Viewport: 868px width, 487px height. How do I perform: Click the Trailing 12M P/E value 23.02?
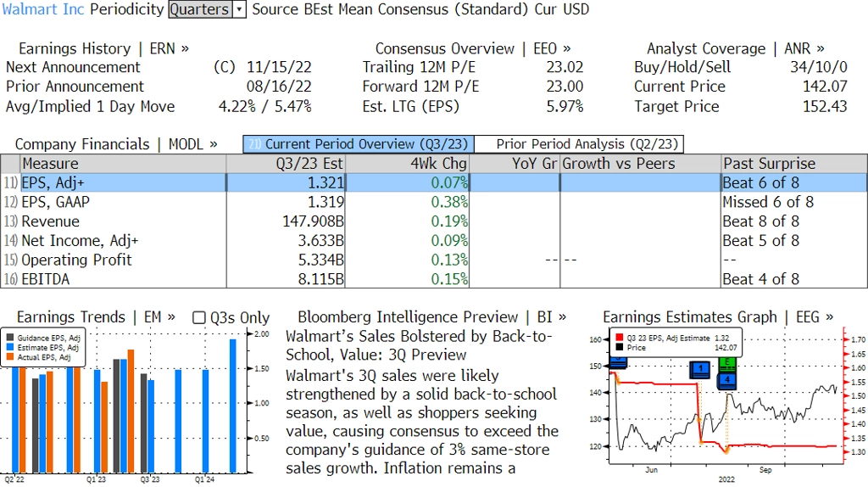(565, 68)
